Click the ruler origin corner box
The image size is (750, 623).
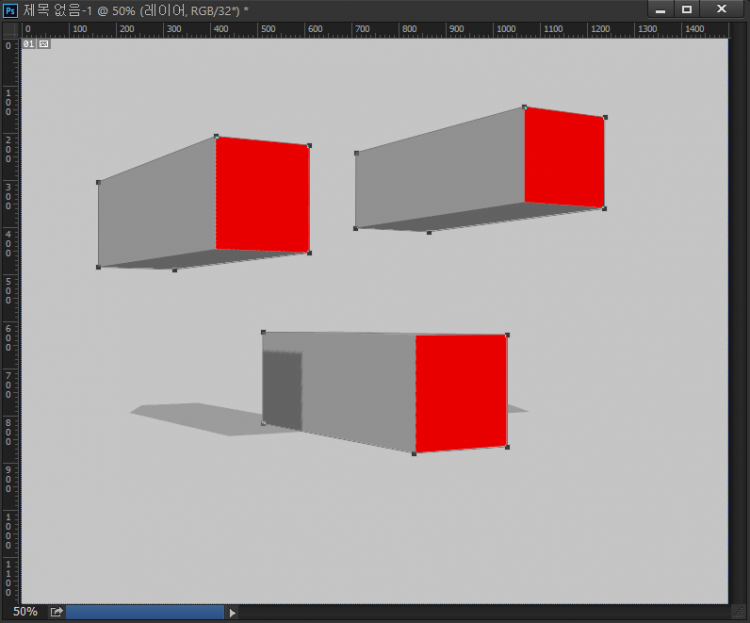[x=10, y=29]
